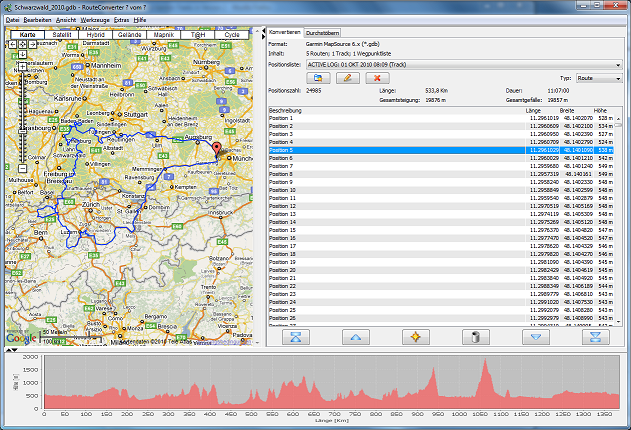The height and width of the screenshot is (430, 631).
Task: Click the elevation profile collapse arrows
Action: 11,350
